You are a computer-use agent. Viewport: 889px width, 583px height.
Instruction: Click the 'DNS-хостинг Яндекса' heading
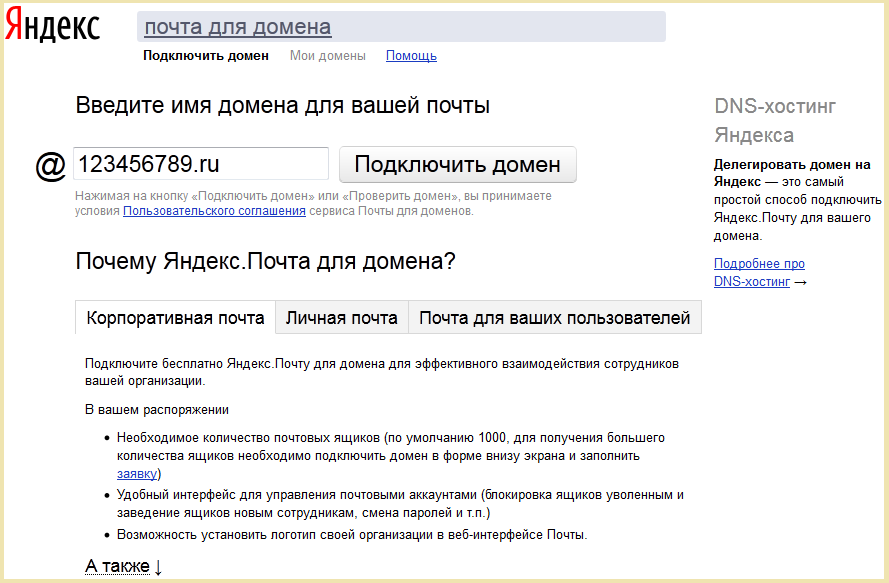pyautogui.click(x=775, y=120)
